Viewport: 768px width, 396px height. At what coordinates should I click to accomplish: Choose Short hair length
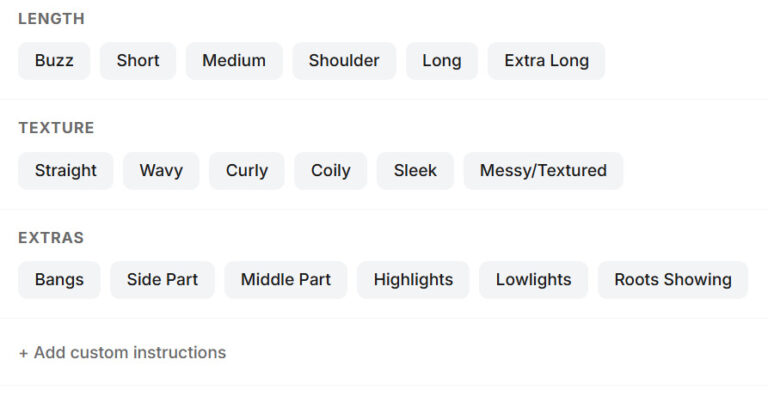click(138, 61)
